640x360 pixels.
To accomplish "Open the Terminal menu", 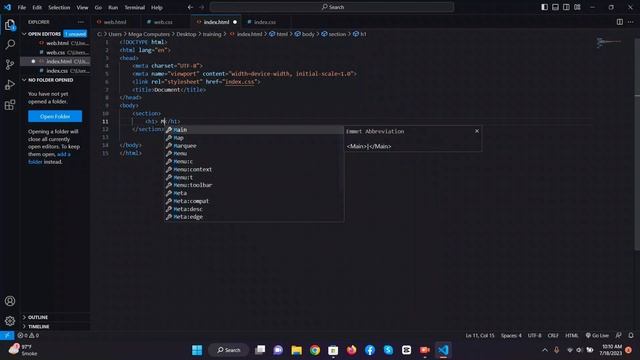I will (x=135, y=7).
